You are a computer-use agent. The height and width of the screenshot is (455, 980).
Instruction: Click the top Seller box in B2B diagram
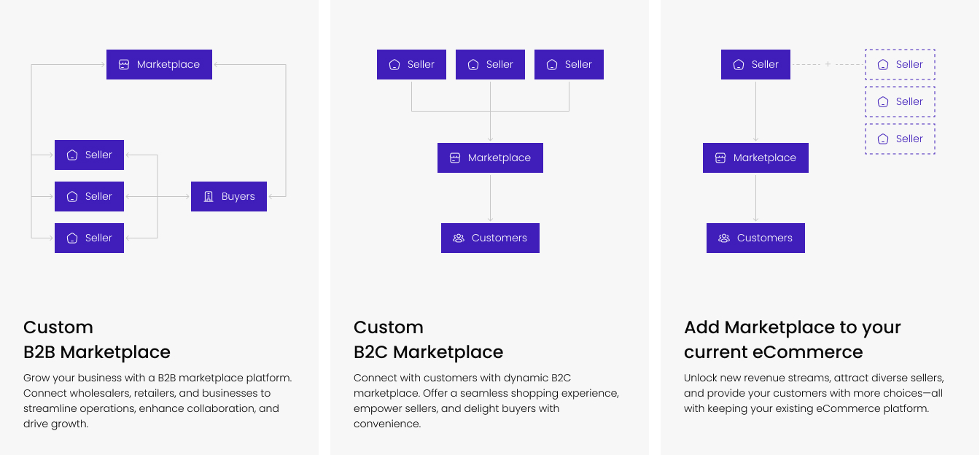point(89,155)
